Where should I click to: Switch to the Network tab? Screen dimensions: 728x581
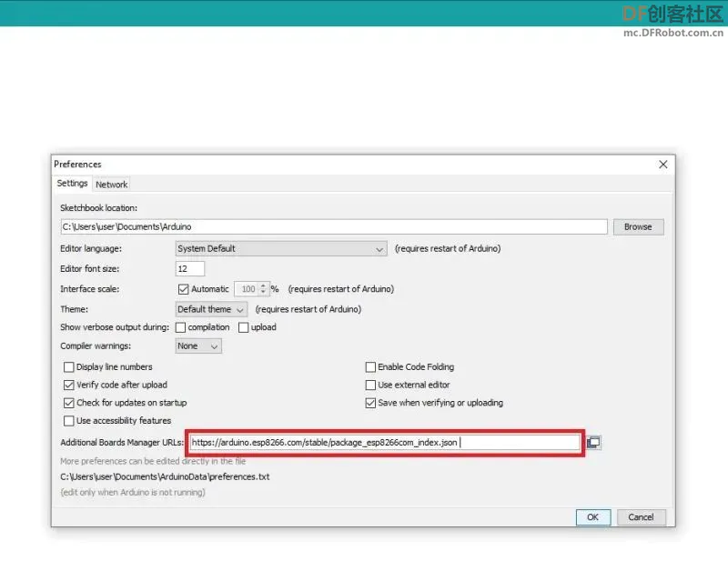111,185
